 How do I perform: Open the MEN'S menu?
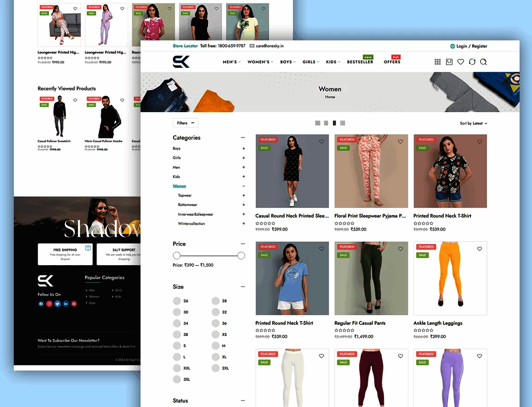pos(231,62)
